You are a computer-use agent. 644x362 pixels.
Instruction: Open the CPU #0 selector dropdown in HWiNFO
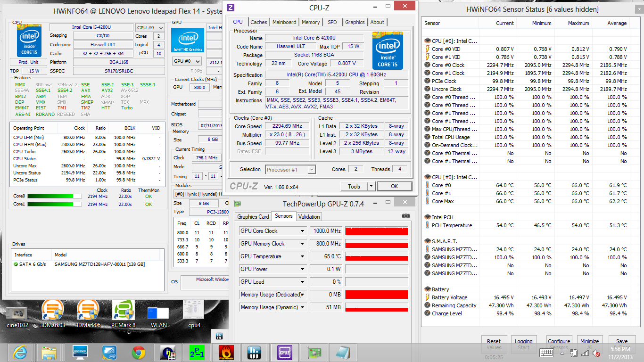coord(150,27)
